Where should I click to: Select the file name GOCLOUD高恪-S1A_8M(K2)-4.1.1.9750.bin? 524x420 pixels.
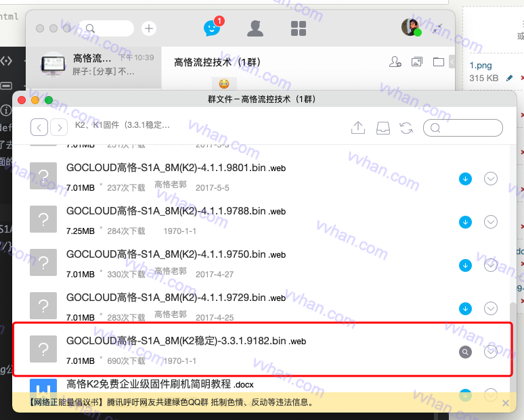pyautogui.click(x=176, y=254)
